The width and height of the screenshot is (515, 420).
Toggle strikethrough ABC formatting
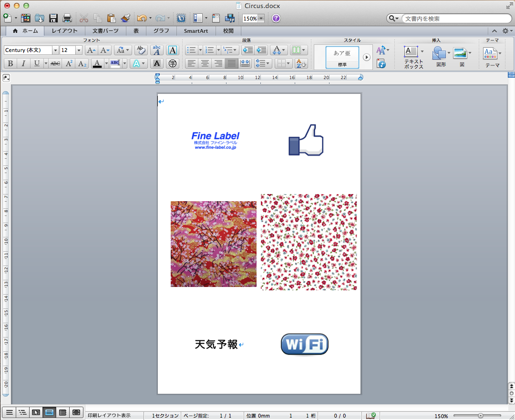coord(55,63)
